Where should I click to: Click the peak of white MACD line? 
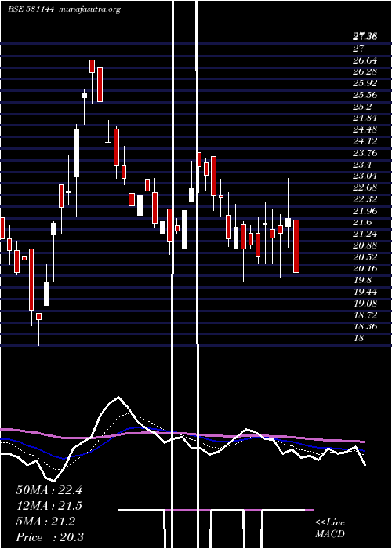118,397
